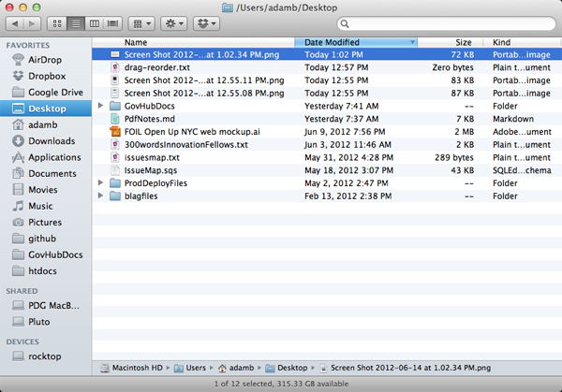This screenshot has height=392, width=562.
Task: Click the Markdown icon of PdfNotes.md
Action: (x=115, y=119)
